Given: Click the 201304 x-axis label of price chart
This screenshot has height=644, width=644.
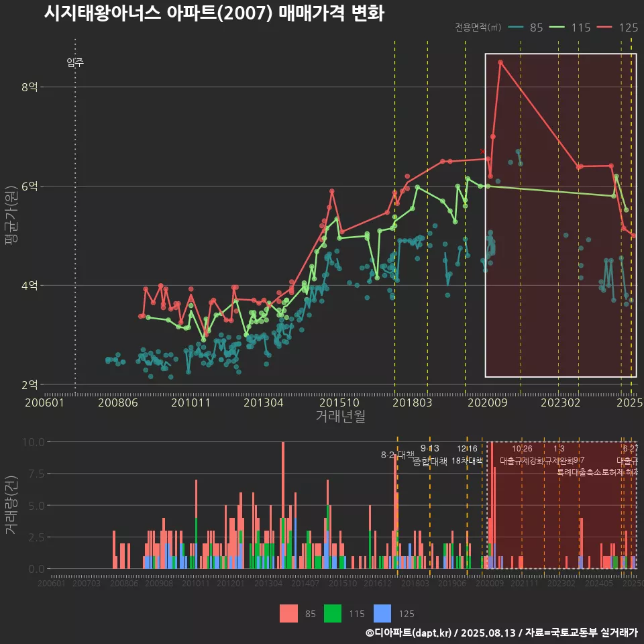Looking at the screenshot, I should click(264, 402).
